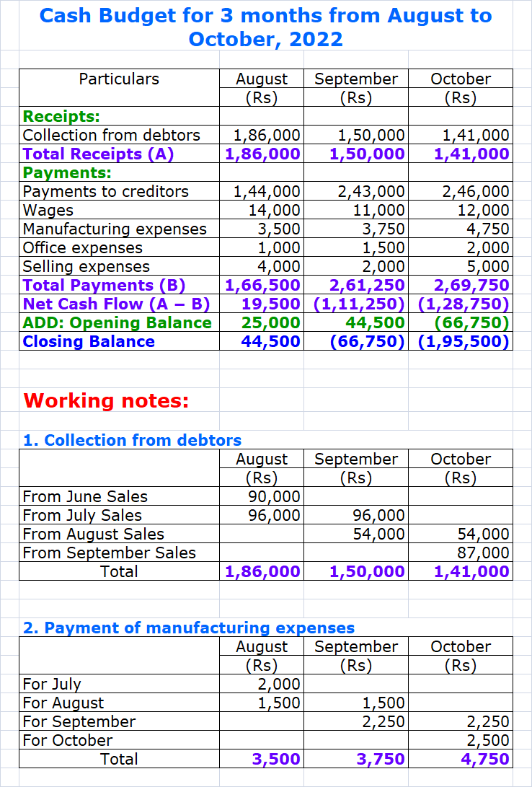Click the 'Particulars' column header
Viewport: 532px width, 787px height.
tap(119, 79)
